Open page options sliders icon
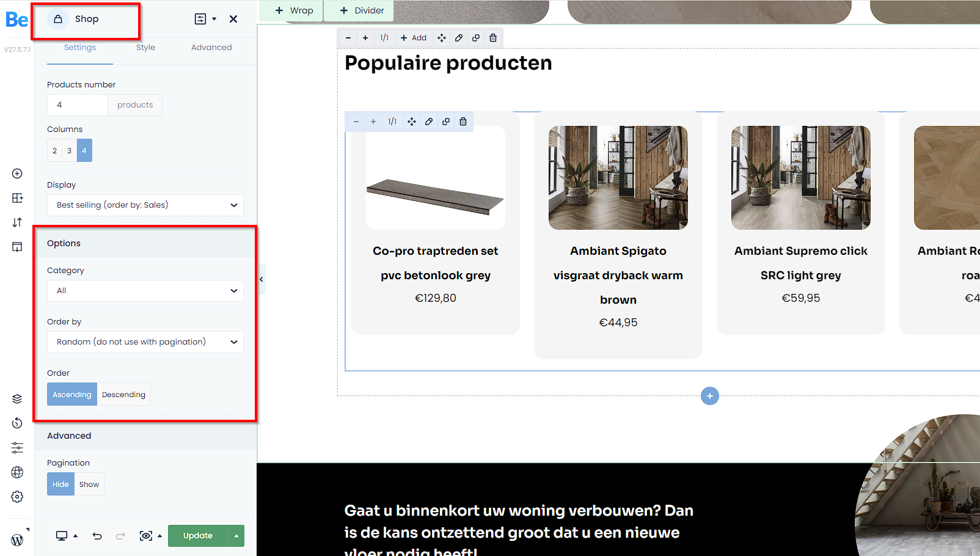The image size is (980, 556). (x=17, y=448)
